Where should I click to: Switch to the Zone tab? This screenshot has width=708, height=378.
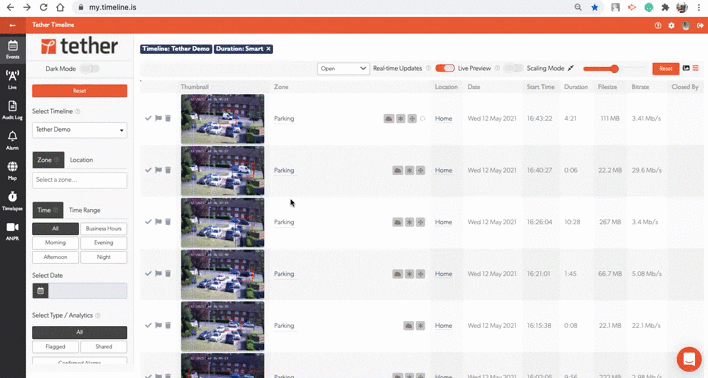(x=48, y=160)
